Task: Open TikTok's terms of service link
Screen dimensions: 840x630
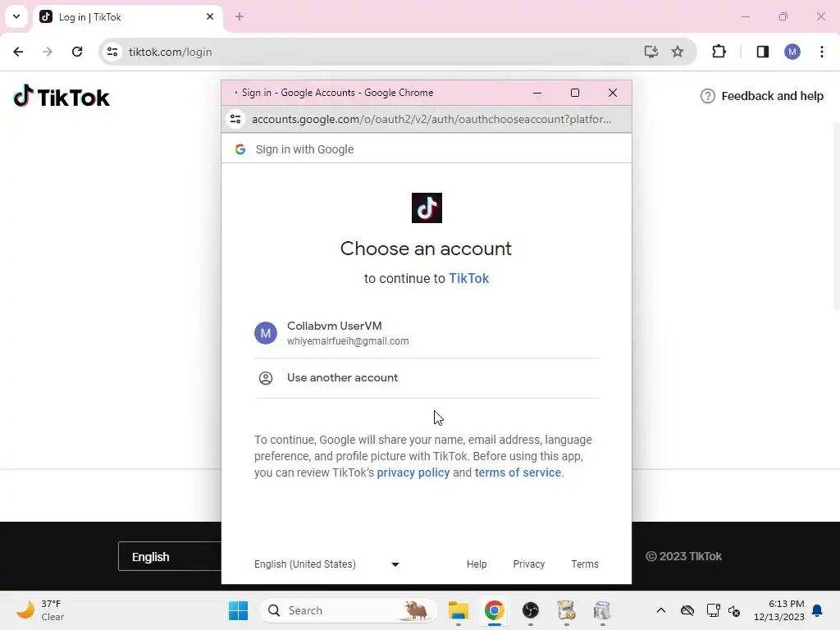Action: [x=518, y=472]
